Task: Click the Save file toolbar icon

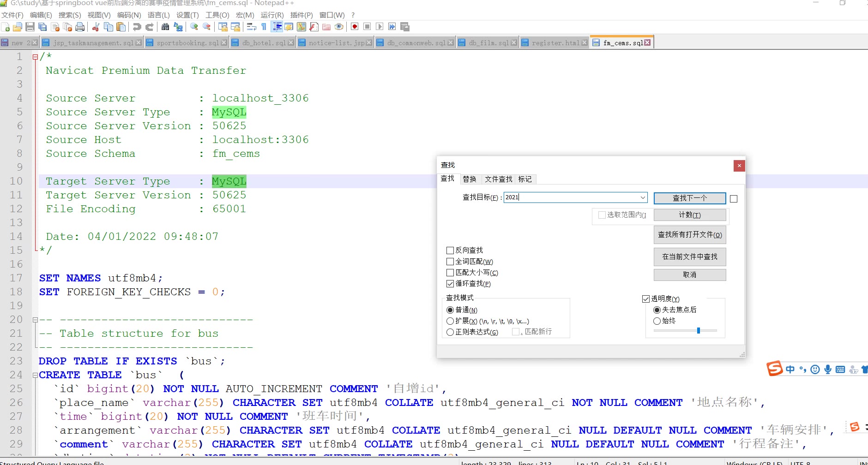Action: [30, 27]
